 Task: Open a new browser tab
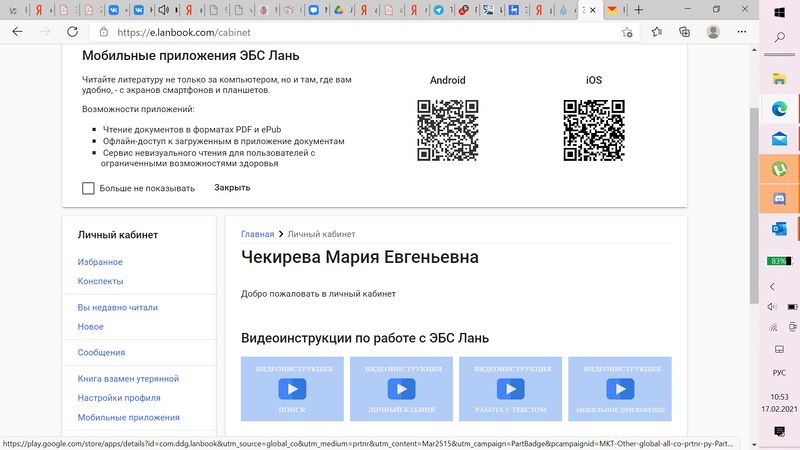pos(638,10)
